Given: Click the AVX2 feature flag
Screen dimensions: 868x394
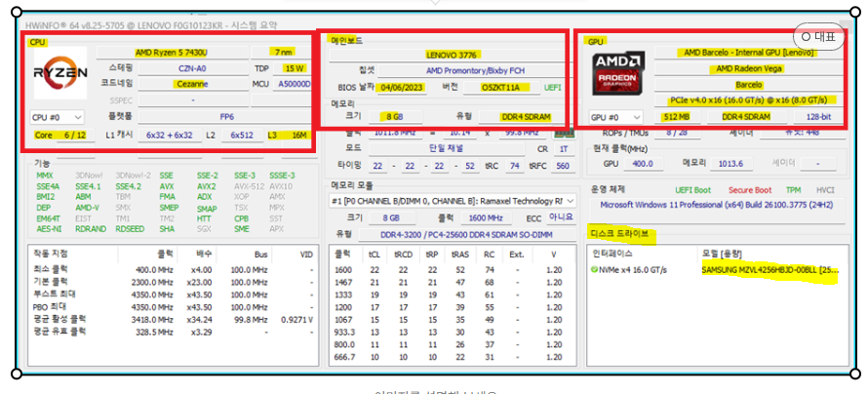Looking at the screenshot, I should [206, 186].
